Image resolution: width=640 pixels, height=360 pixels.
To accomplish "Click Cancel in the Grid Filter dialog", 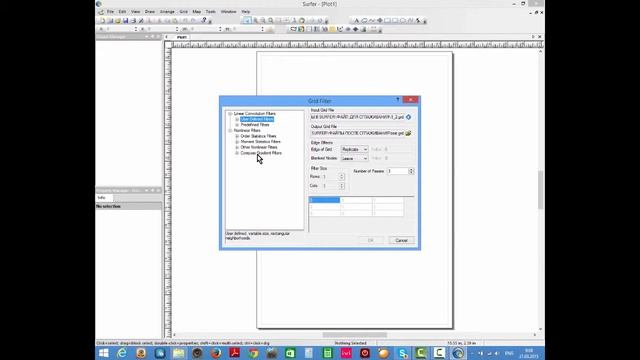I will 401,240.
